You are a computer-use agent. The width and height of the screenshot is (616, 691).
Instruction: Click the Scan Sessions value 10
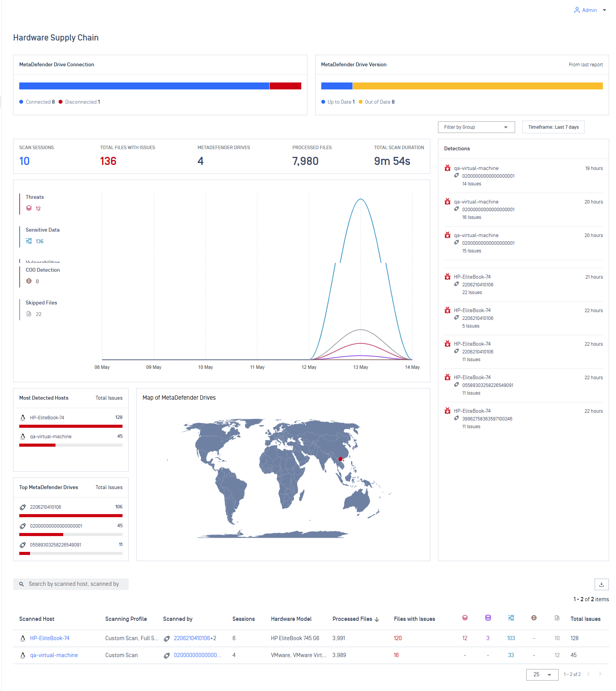tap(24, 161)
